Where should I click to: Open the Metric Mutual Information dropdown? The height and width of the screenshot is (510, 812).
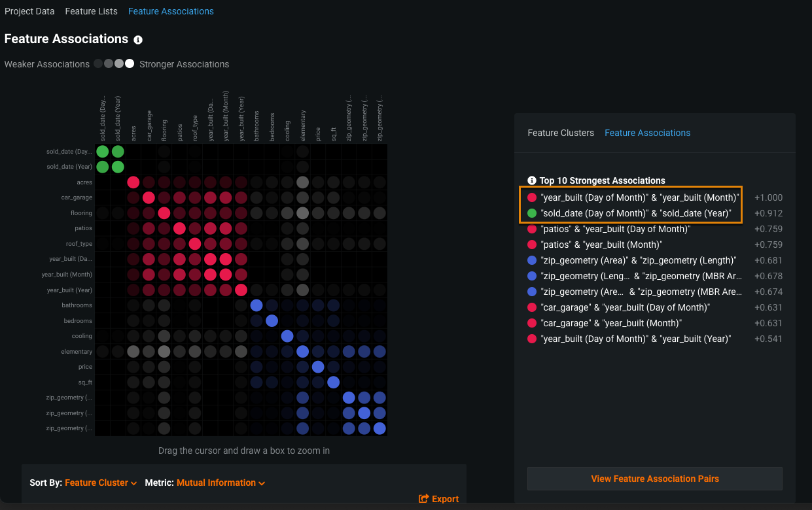pos(221,483)
